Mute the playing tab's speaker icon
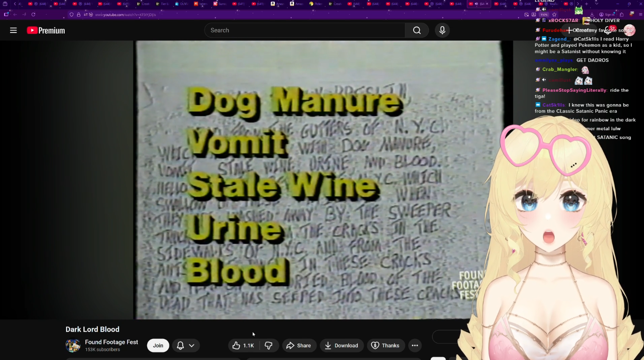The height and width of the screenshot is (360, 644). click(x=476, y=4)
